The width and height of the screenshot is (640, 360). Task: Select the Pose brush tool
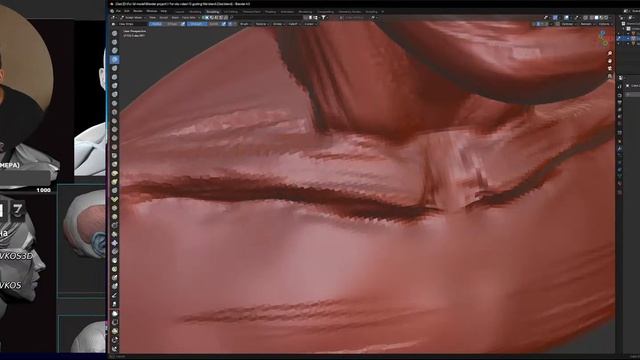click(115, 199)
